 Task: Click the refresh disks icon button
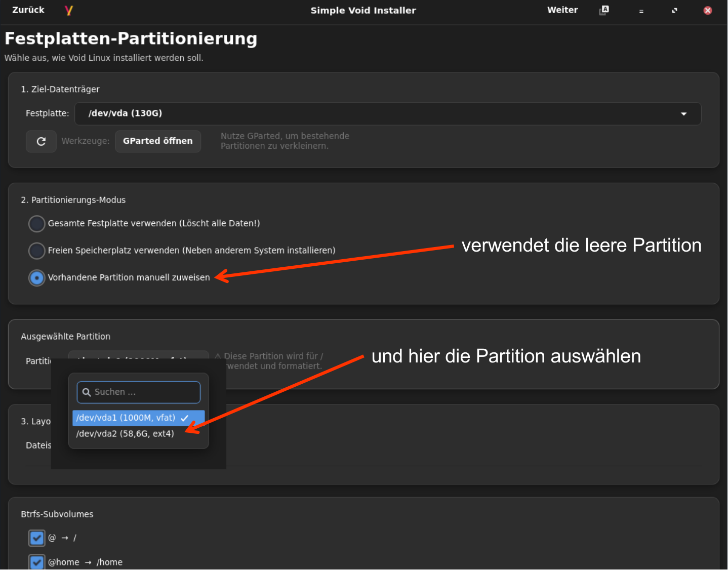click(x=41, y=141)
